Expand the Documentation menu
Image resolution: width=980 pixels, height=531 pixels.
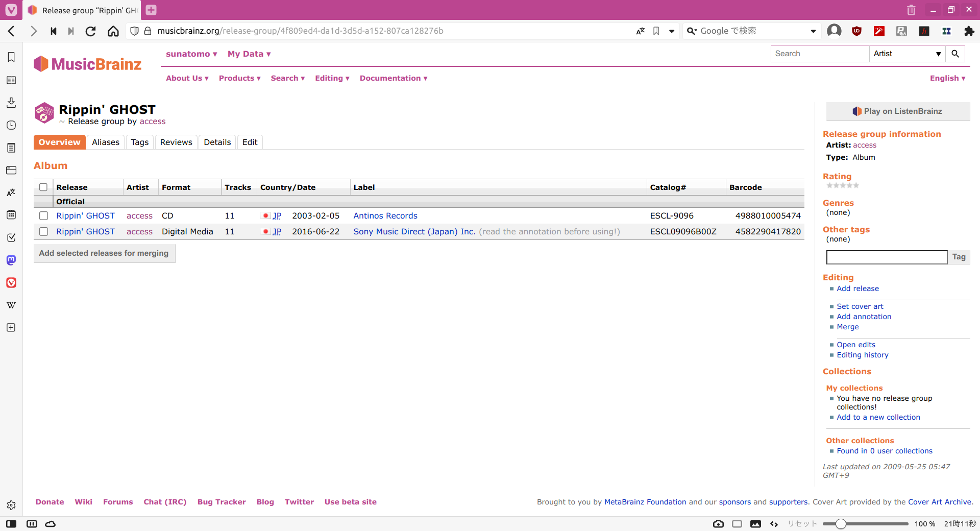coord(394,78)
